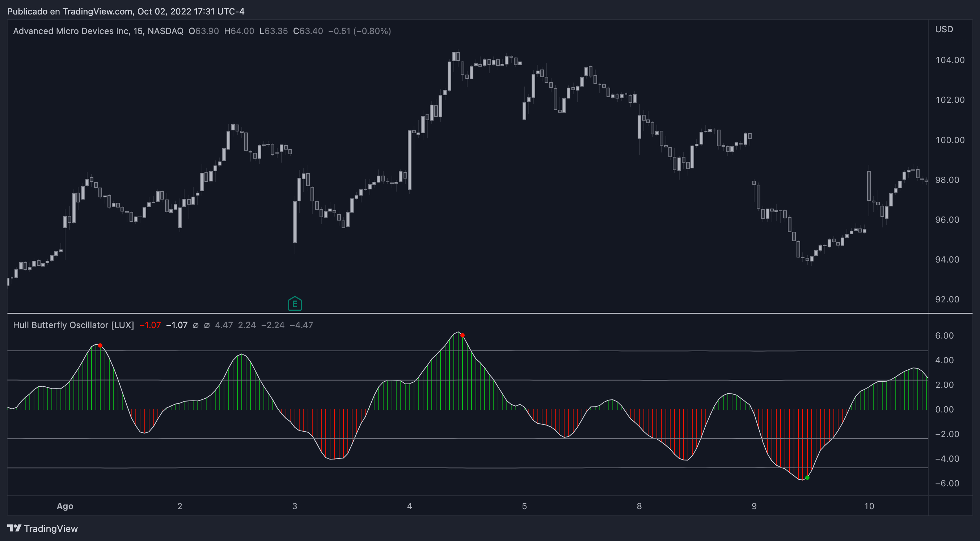Click the oscillator 6.00 axis label
980x541 pixels.
coord(944,336)
